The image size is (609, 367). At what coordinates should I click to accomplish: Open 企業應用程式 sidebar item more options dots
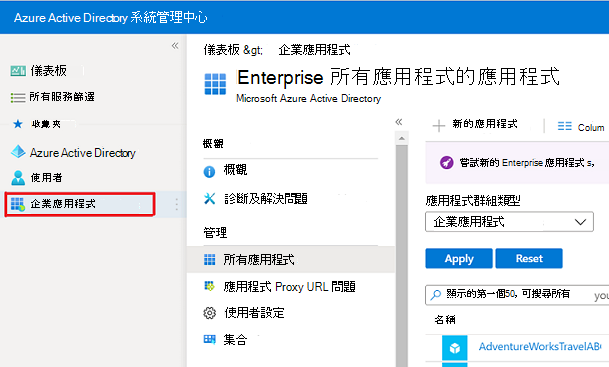(176, 204)
